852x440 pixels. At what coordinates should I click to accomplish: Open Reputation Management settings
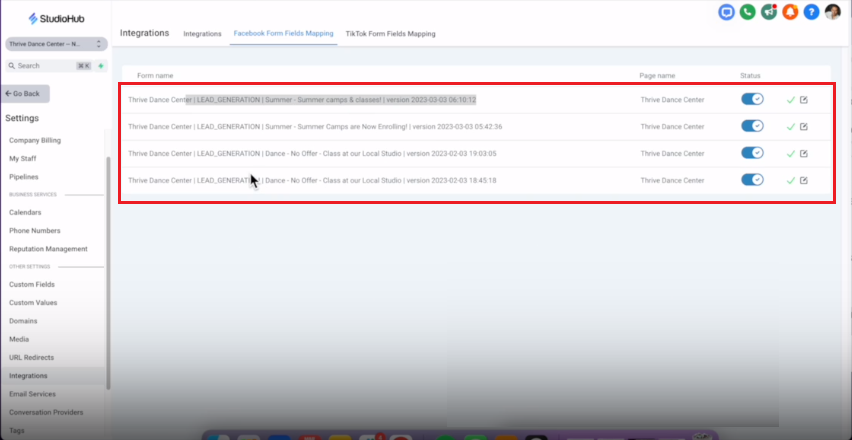(x=48, y=249)
